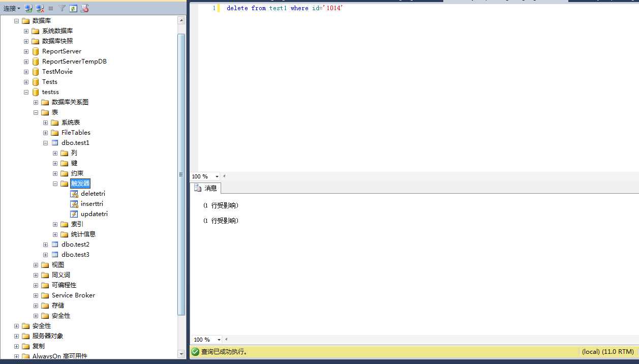Select the 同义词 synonyms folder label
Viewport: 639px width, 364px height.
(61, 275)
